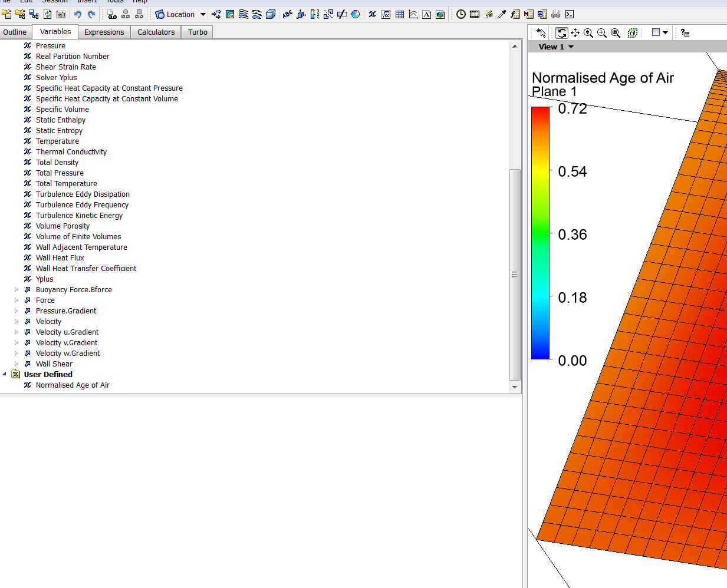
Task: Select the Normalised Age of Air variable
Action: (x=73, y=385)
